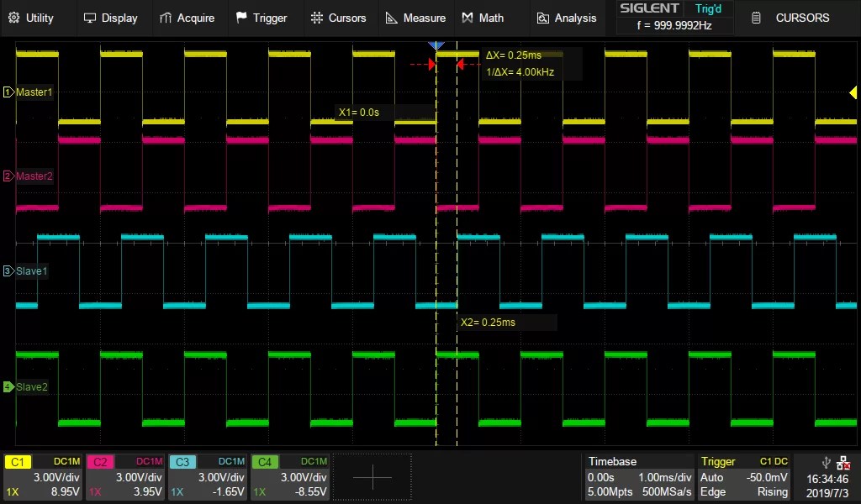The image size is (861, 504).
Task: Click the Trig'd status indicator
Action: point(708,8)
